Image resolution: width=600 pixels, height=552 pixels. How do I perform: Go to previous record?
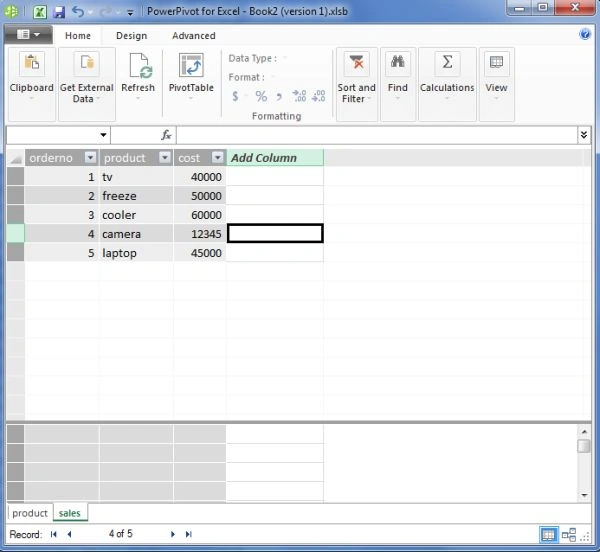(69, 534)
